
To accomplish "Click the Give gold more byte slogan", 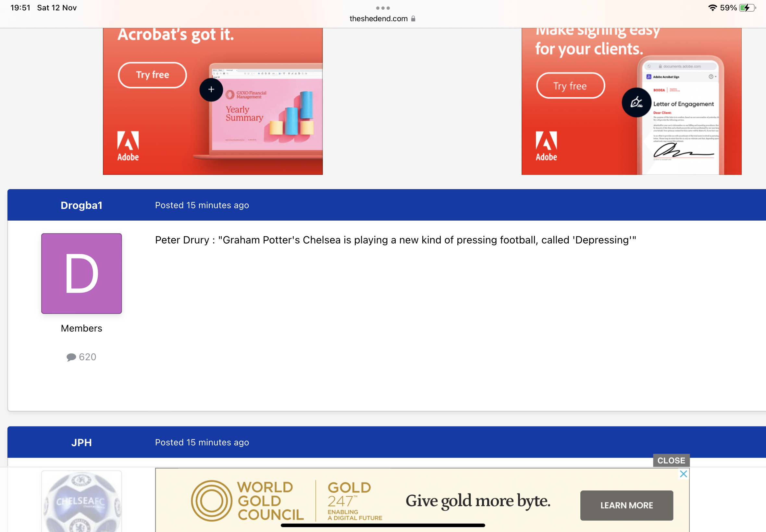I will coord(478,501).
